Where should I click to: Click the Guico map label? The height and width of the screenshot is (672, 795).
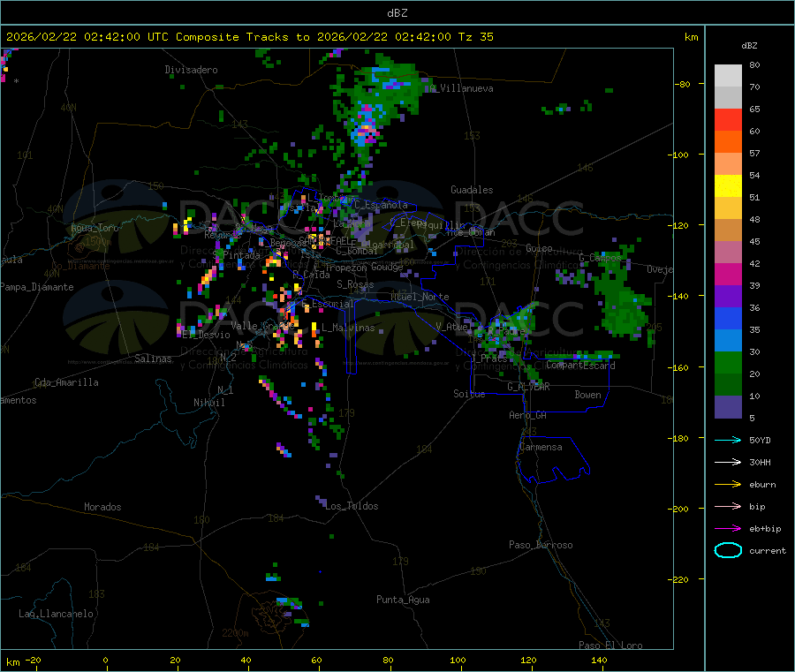(539, 248)
